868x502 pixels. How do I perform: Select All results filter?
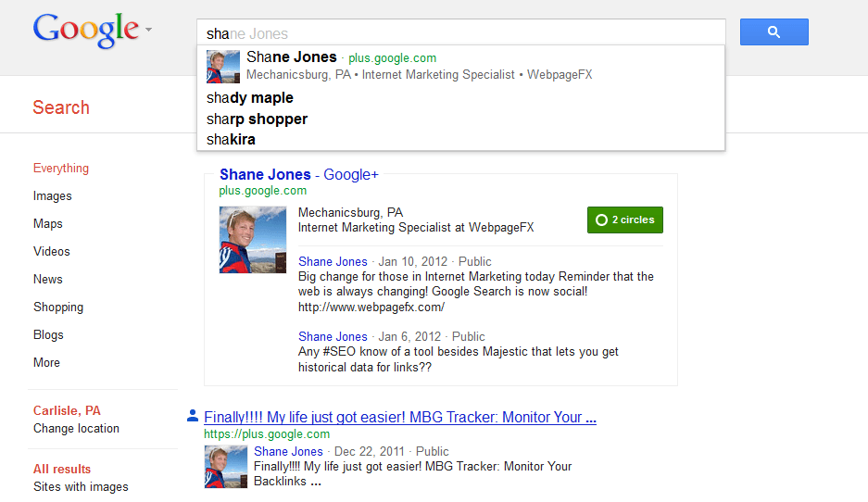(x=62, y=469)
